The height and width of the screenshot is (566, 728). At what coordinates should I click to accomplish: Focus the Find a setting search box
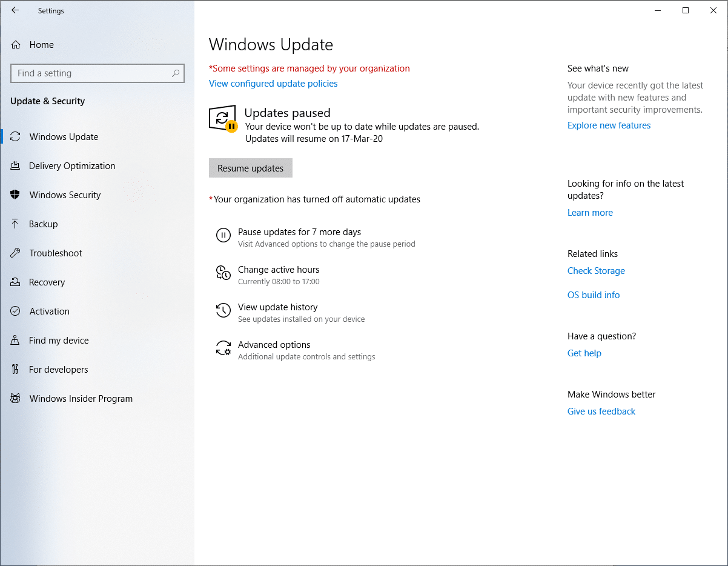point(91,73)
